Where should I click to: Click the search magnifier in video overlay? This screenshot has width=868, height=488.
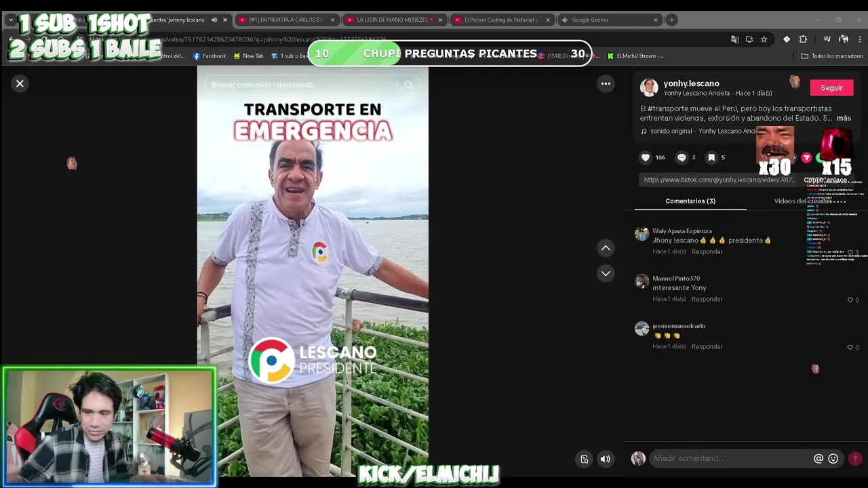(408, 85)
